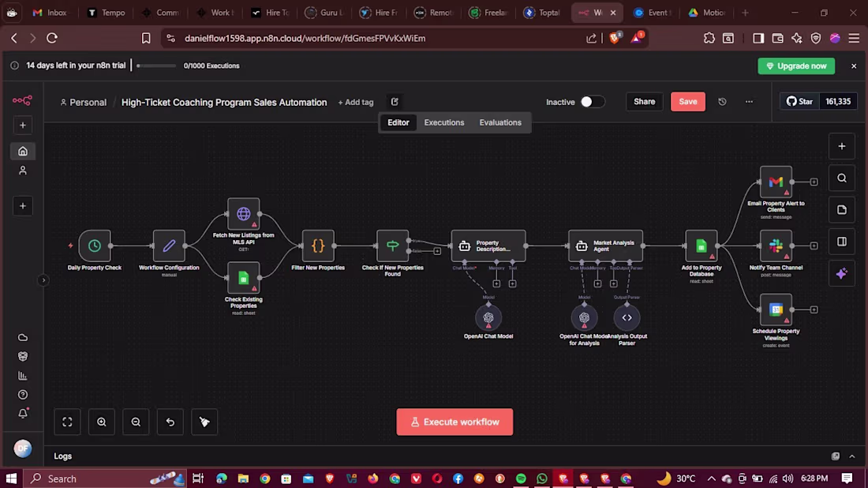This screenshot has width=868, height=488.
Task: Switch to the Executions tab
Action: click(444, 122)
